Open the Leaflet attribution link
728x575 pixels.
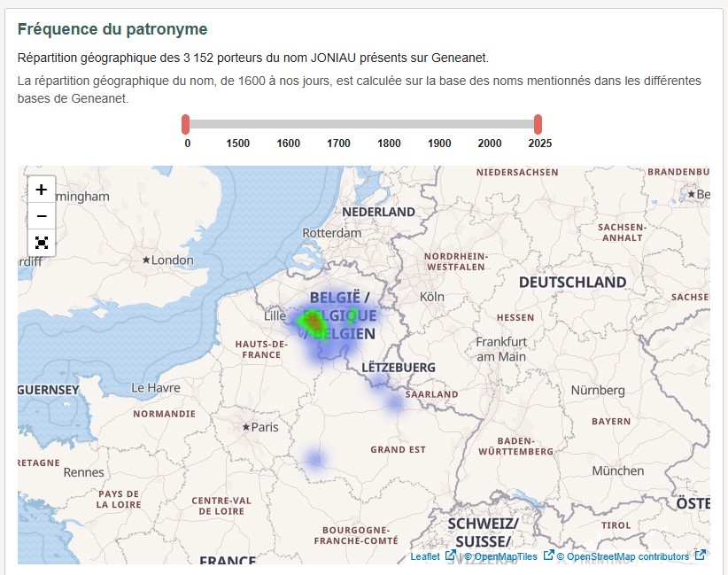click(x=424, y=556)
